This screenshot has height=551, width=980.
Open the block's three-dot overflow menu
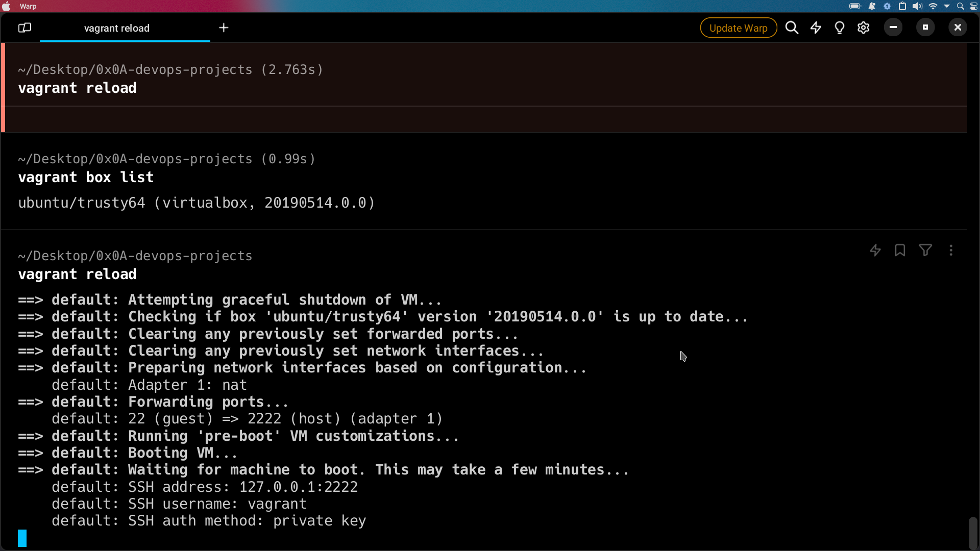pyautogui.click(x=951, y=251)
